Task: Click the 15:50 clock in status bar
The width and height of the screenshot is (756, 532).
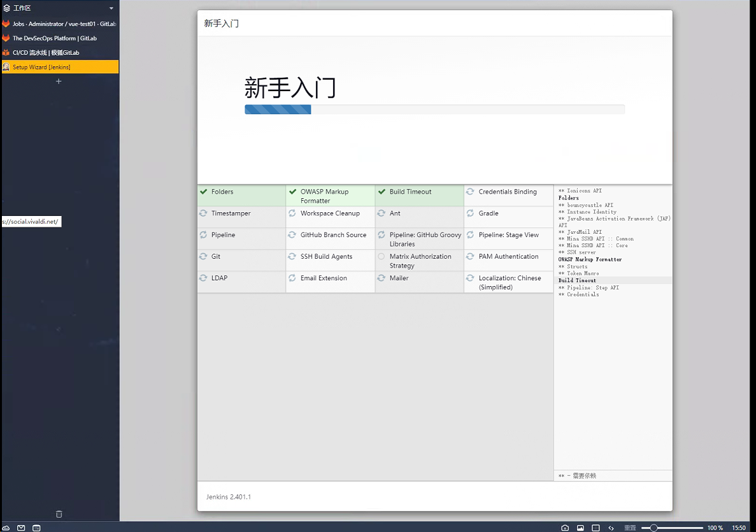Action: point(739,528)
